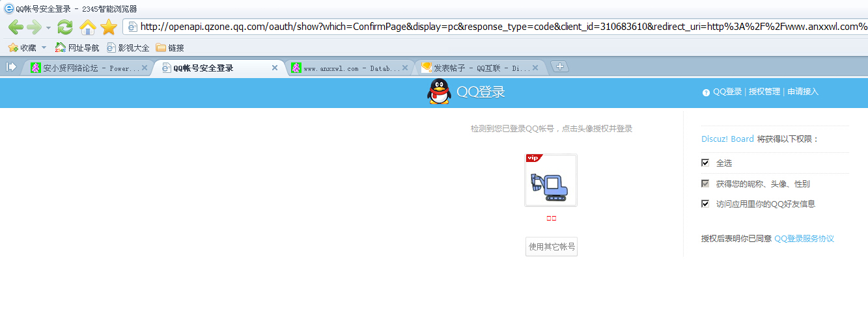Open 影视大全 bookmark
Viewport: 868px width, 311px height.
click(128, 47)
